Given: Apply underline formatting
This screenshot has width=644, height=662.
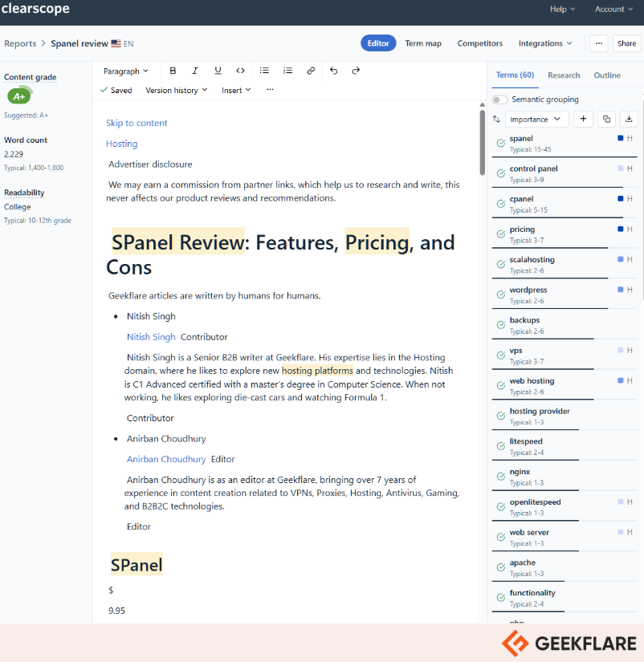Looking at the screenshot, I should tap(218, 71).
